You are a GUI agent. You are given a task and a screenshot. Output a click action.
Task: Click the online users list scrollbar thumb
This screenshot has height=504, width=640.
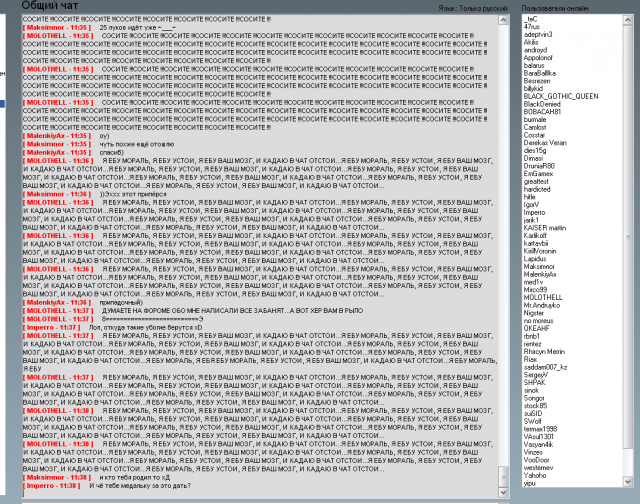[628, 237]
